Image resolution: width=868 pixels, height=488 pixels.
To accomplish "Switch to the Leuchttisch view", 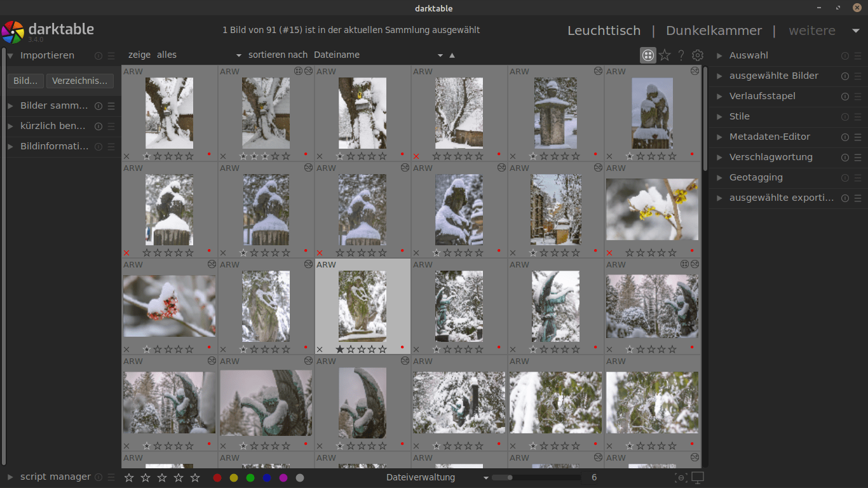I will pyautogui.click(x=604, y=30).
